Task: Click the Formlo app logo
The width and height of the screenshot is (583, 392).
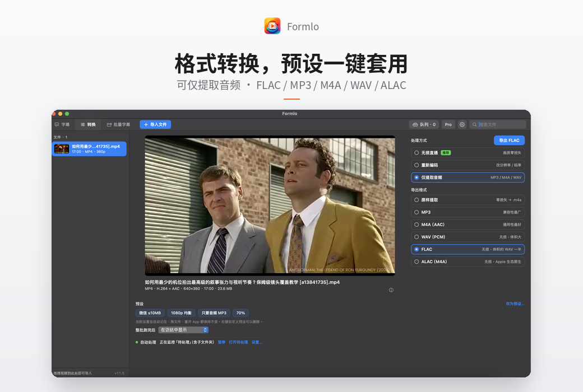Action: 272,26
